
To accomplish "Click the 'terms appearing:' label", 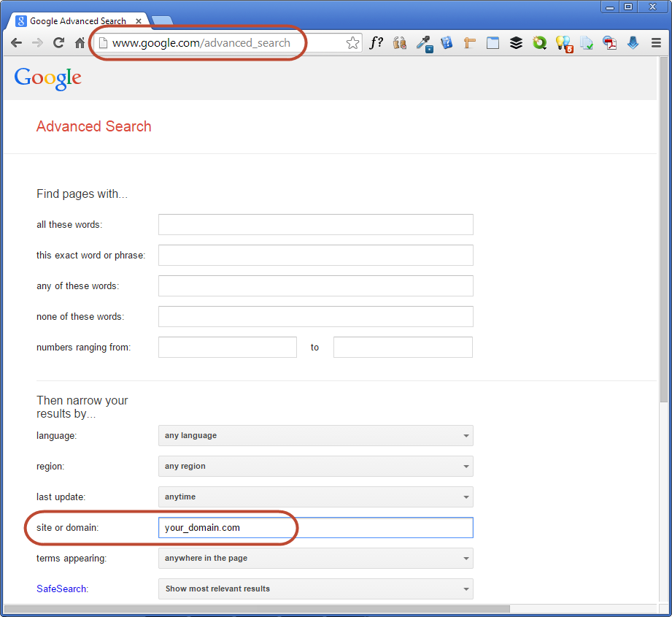I will [72, 559].
